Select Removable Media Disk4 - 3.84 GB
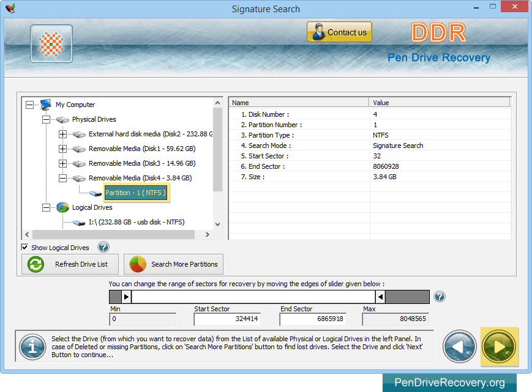 point(140,178)
